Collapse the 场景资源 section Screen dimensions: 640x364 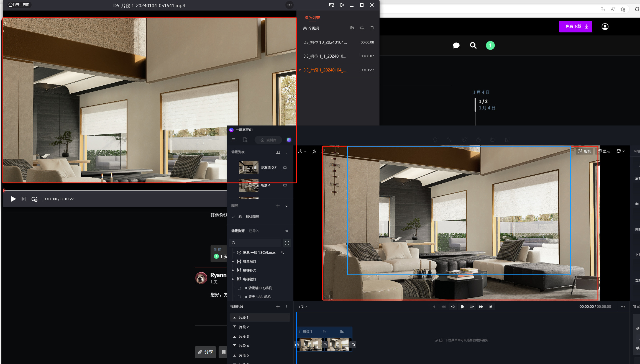coord(287,231)
